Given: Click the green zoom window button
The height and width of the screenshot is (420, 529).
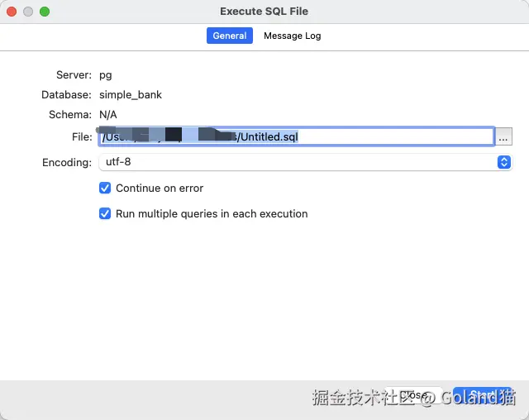Looking at the screenshot, I should 45,12.
